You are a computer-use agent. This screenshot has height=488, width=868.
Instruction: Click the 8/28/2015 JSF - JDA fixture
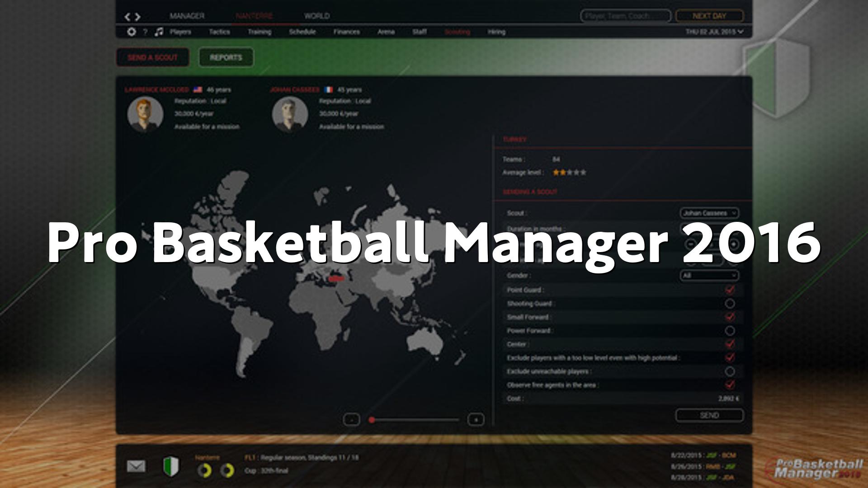coord(703,477)
